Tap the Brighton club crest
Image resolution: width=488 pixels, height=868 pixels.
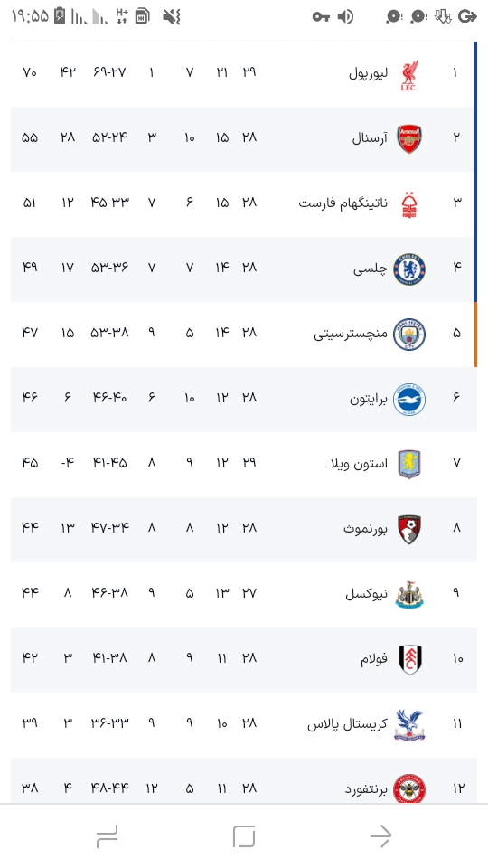coord(409,399)
